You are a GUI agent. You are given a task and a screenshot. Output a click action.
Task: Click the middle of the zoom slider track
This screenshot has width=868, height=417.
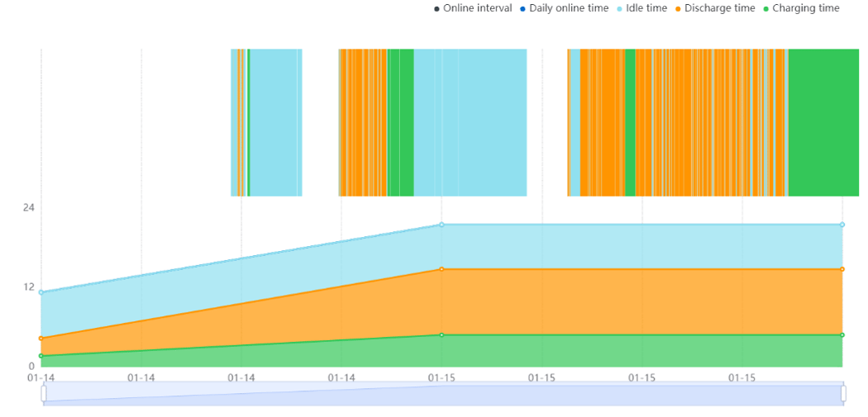[443, 393]
